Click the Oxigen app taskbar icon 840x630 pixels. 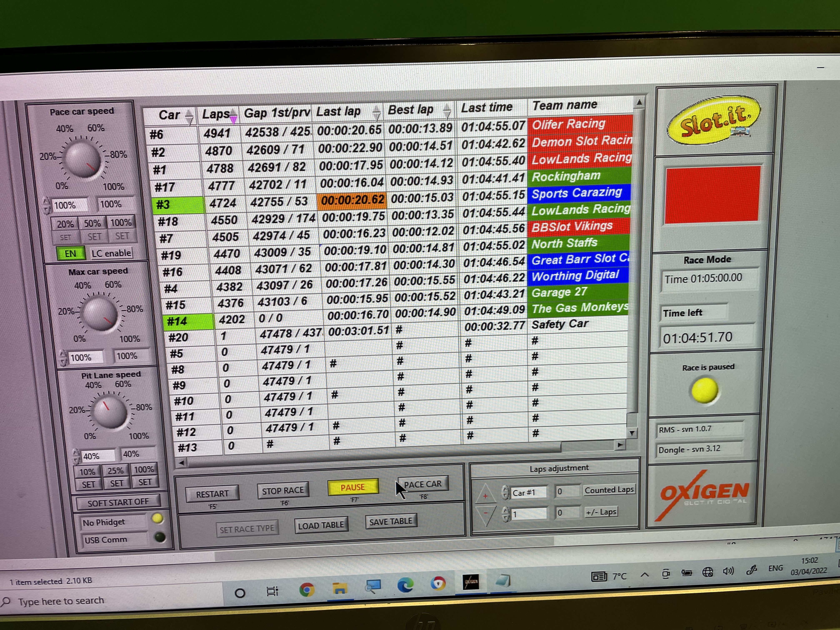471,582
